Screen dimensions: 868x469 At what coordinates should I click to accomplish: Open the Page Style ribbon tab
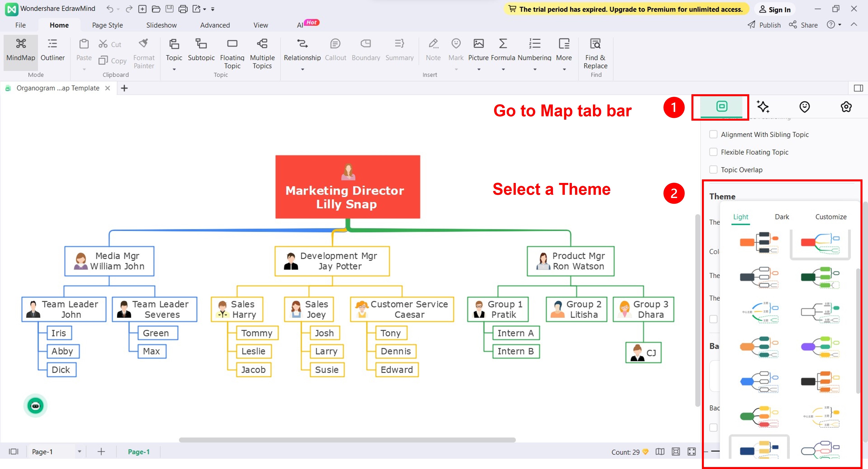[107, 25]
